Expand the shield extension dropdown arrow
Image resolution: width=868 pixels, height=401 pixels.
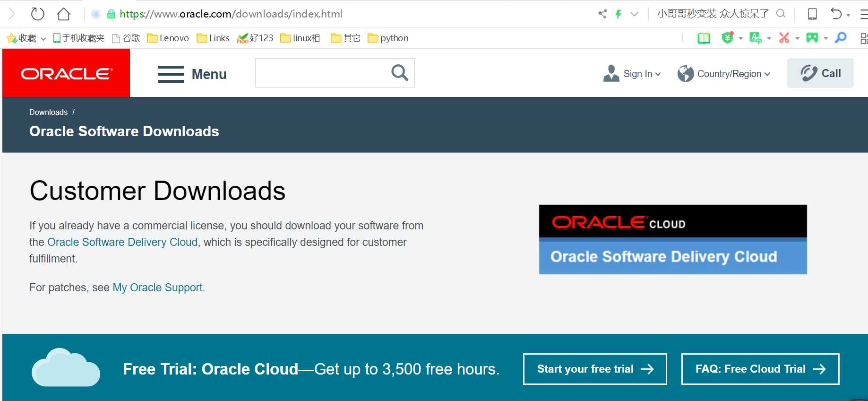tap(740, 39)
